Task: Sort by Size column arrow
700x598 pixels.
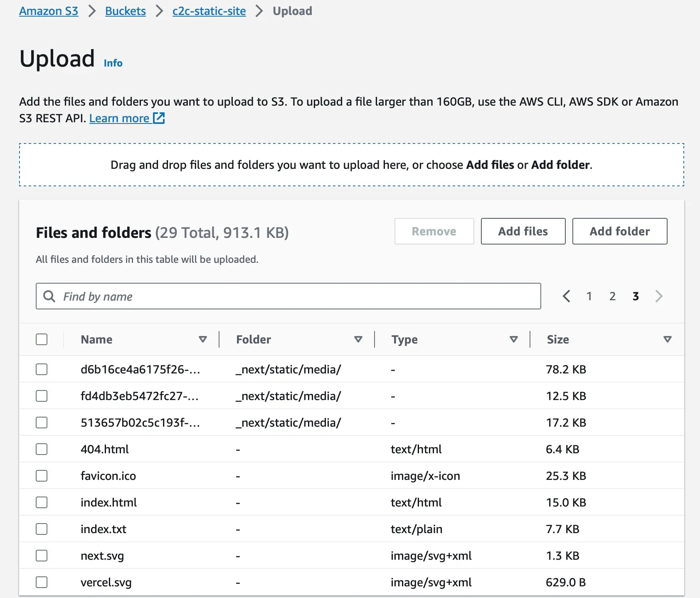Action: (x=668, y=339)
